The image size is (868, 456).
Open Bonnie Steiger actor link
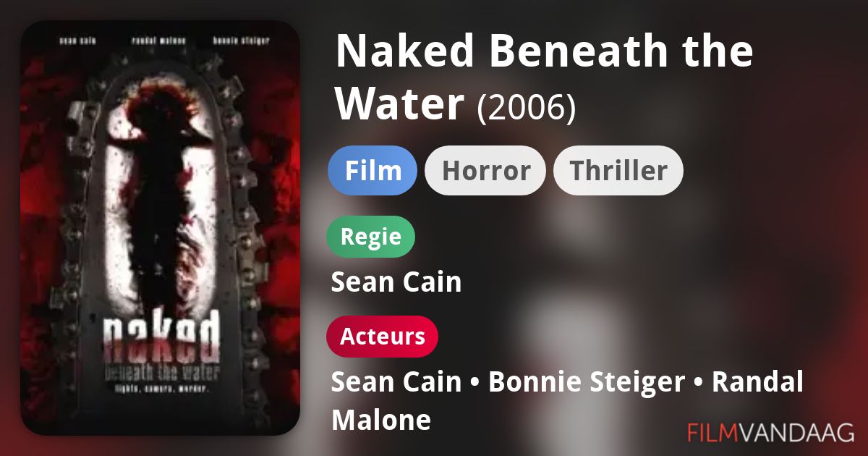click(x=587, y=382)
